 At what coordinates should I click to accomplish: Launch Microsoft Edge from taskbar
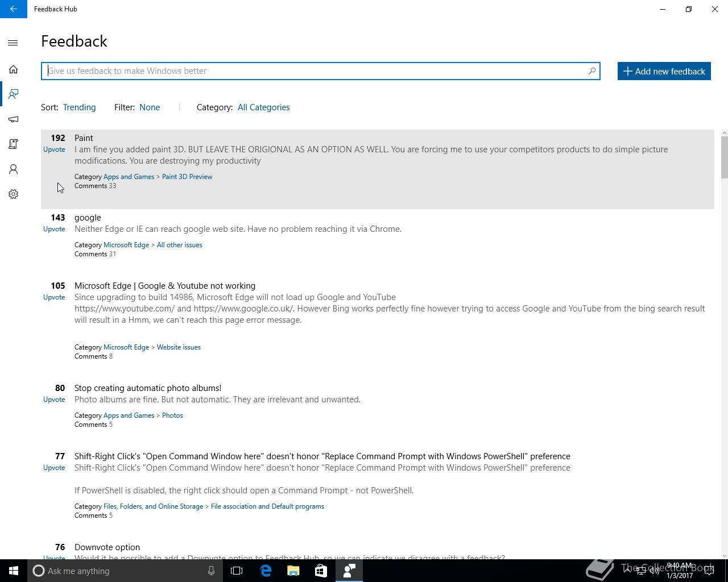[265, 571]
